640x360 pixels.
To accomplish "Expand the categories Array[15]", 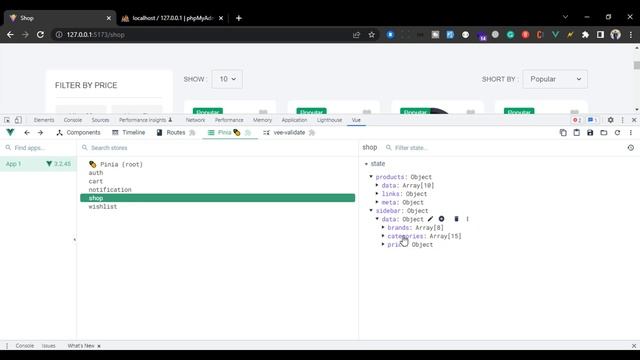I will click(x=383, y=236).
